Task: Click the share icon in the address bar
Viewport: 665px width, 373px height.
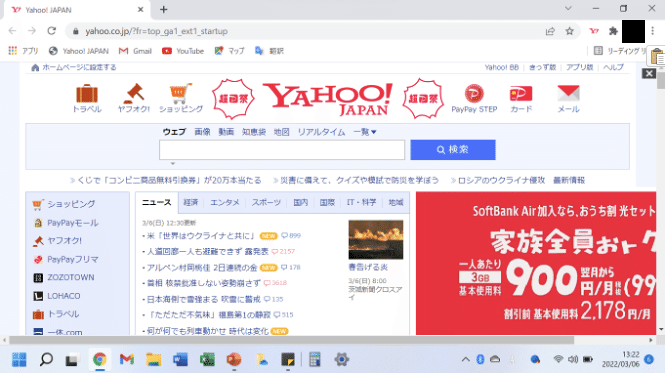Action: pyautogui.click(x=550, y=31)
